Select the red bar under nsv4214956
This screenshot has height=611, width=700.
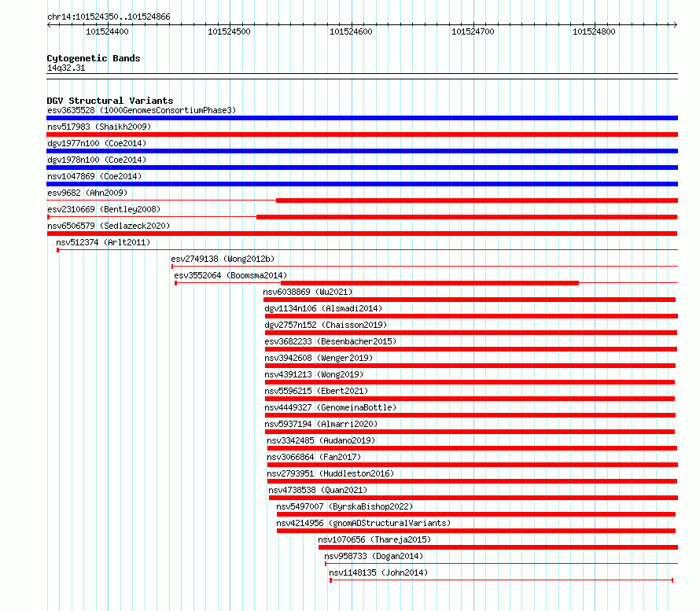click(x=476, y=531)
